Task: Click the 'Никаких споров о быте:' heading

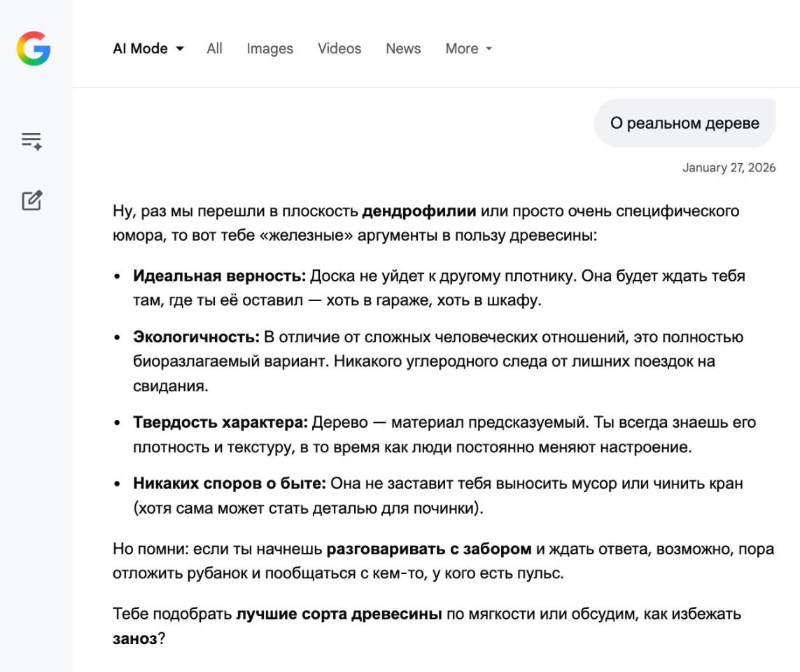Action: [x=230, y=484]
